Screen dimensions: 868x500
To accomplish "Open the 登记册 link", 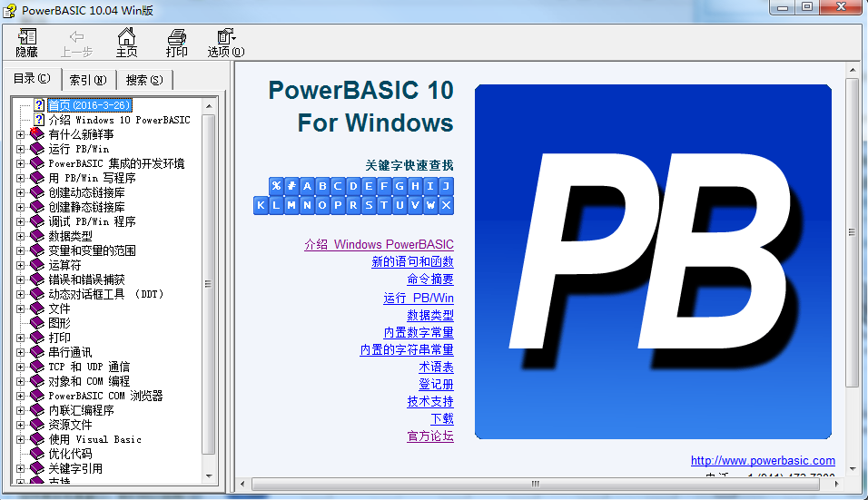I will coord(436,384).
